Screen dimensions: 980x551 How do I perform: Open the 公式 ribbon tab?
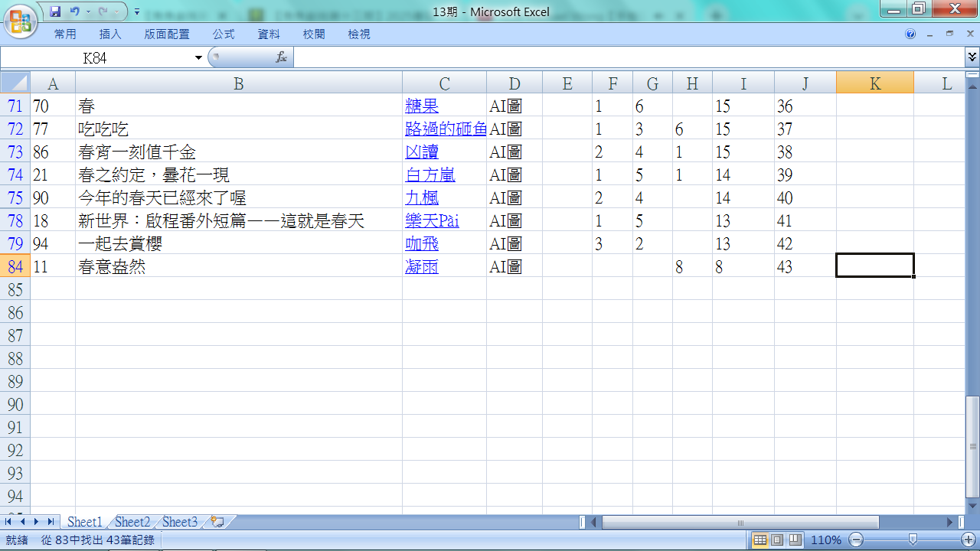[224, 34]
